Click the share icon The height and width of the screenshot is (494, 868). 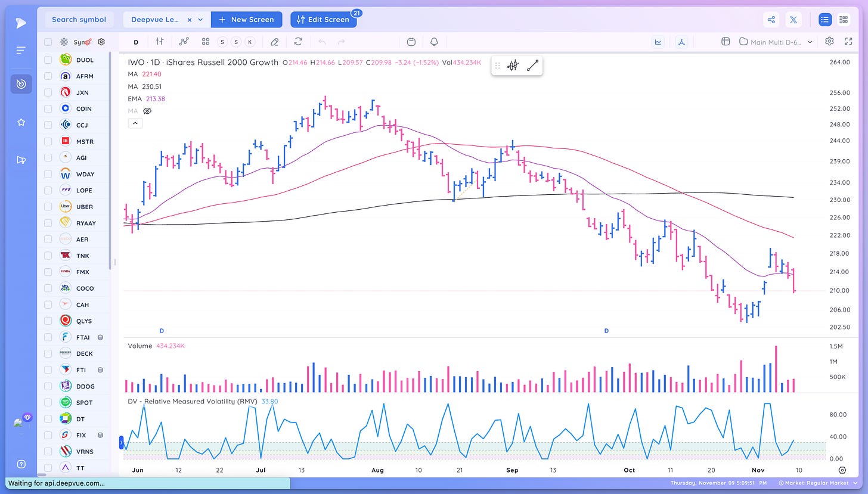(771, 20)
